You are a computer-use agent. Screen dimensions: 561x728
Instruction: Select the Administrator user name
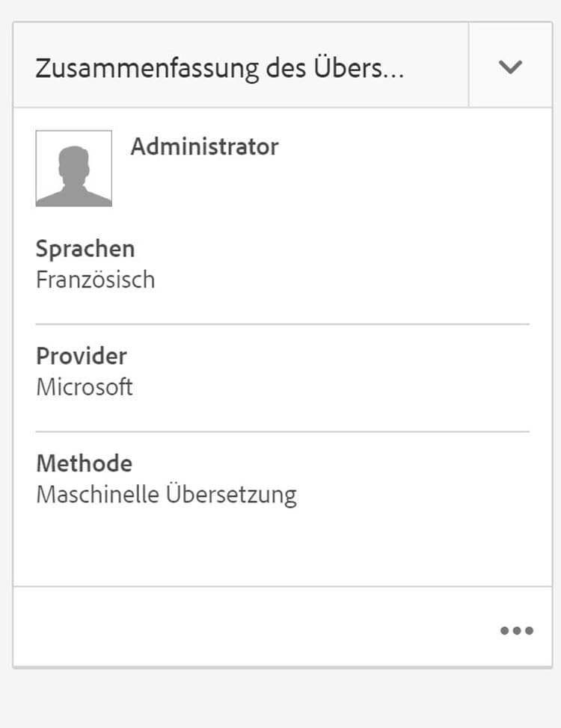pyautogui.click(x=204, y=146)
